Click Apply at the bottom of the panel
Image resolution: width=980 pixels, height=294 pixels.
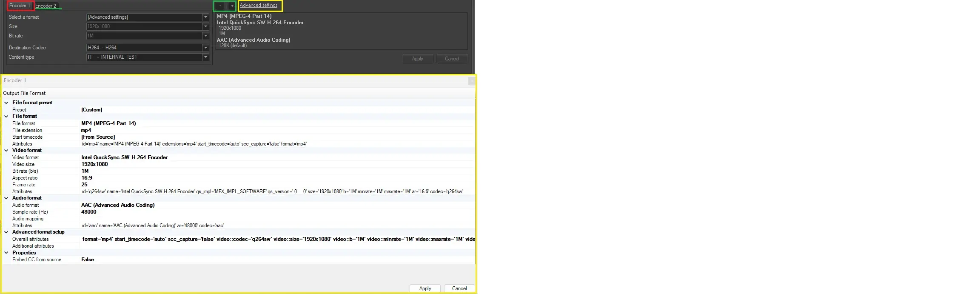pyautogui.click(x=425, y=288)
